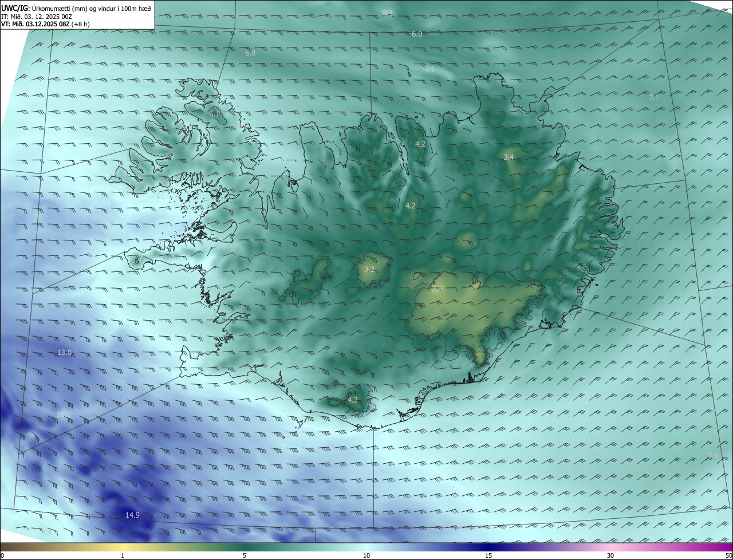Click the 6.1 value in the Westfjords

214,114
